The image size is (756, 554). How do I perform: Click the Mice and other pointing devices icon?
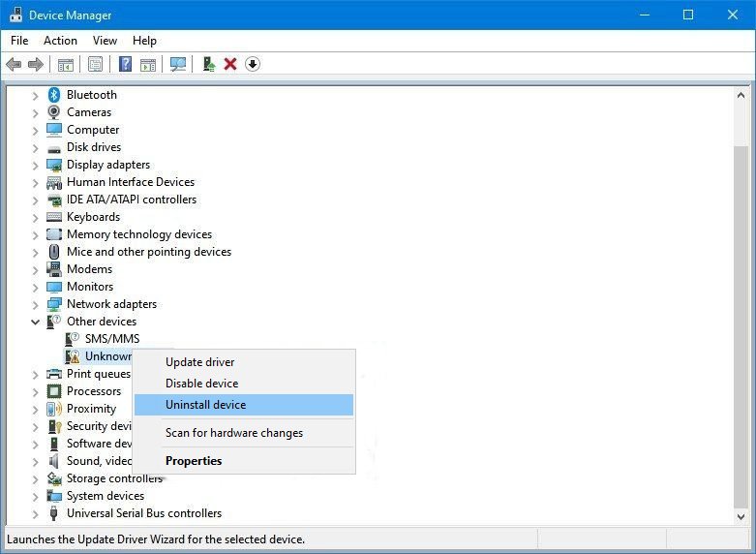(54, 252)
